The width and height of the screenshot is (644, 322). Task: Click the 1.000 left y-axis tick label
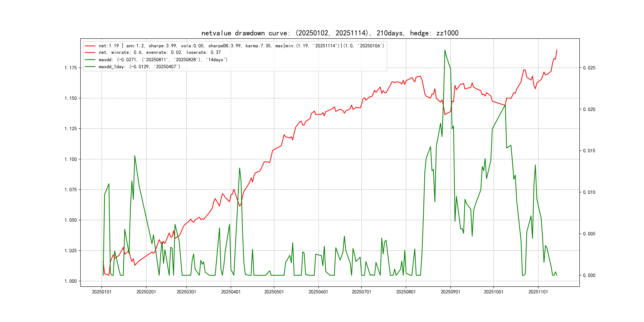(71, 281)
